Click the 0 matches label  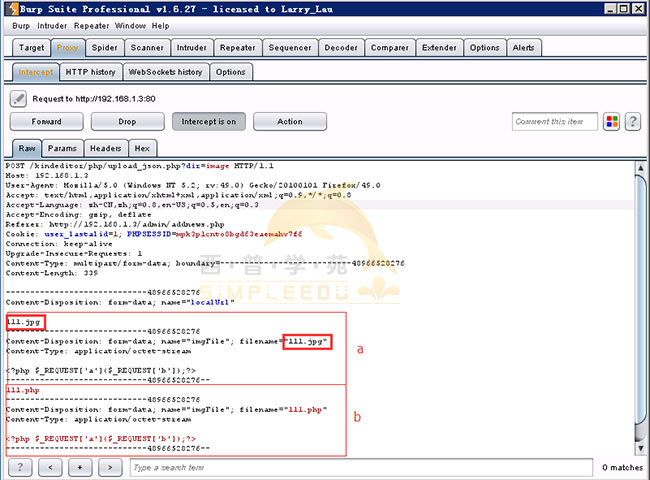(623, 468)
